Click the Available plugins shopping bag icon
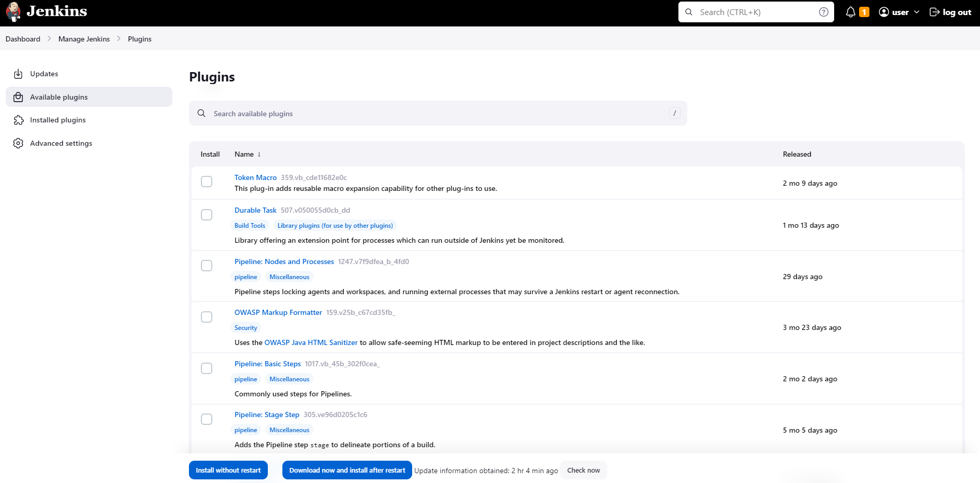The width and height of the screenshot is (980, 483). click(18, 97)
